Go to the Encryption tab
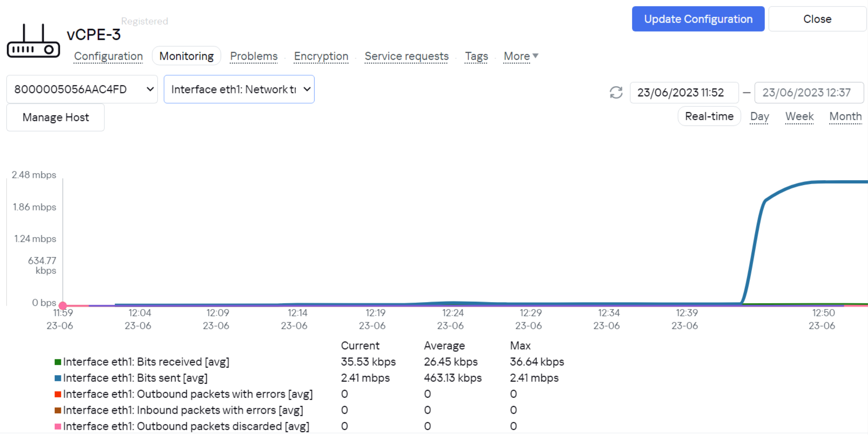Image resolution: width=868 pixels, height=435 pixels. click(321, 56)
